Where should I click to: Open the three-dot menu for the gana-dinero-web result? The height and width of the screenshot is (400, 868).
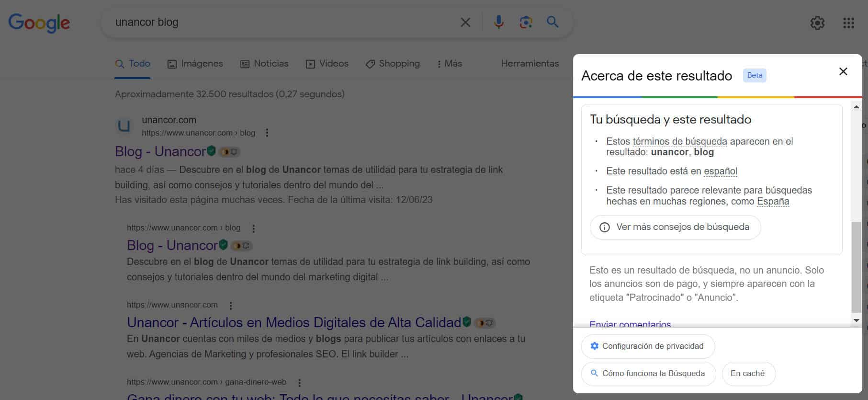(x=299, y=383)
